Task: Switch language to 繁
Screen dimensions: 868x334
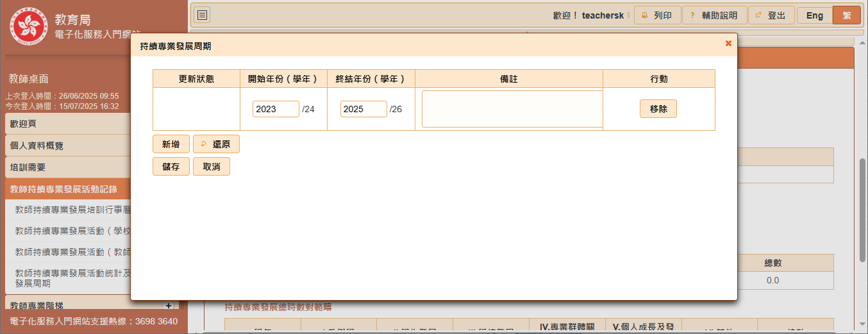Action: (x=847, y=15)
